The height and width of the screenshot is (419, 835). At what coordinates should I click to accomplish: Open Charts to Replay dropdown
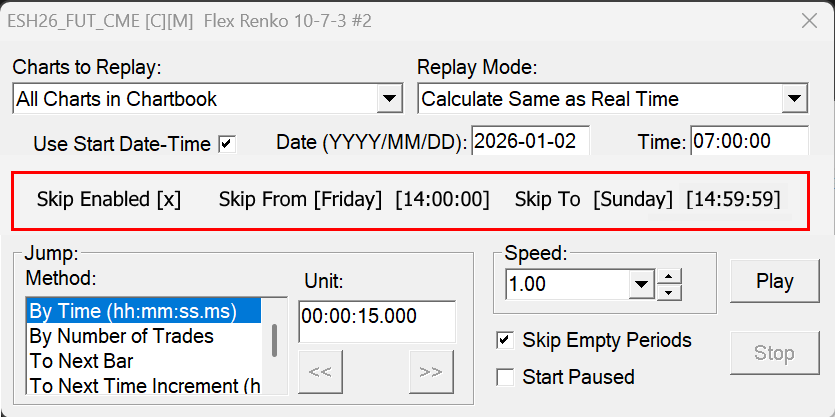(389, 99)
